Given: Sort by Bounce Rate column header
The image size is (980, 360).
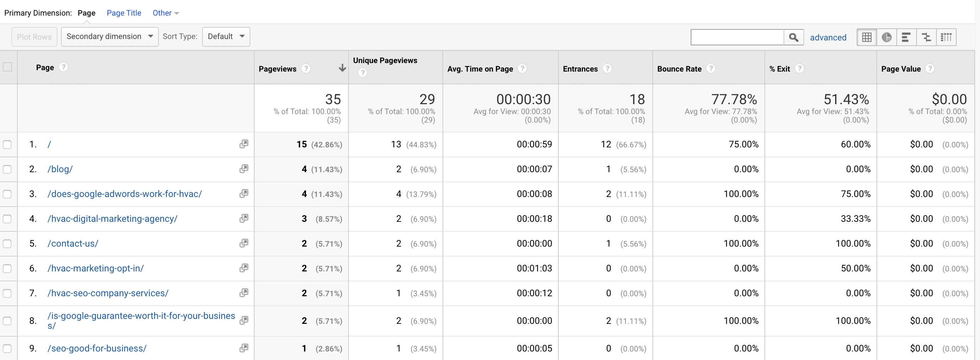Looking at the screenshot, I should (679, 69).
